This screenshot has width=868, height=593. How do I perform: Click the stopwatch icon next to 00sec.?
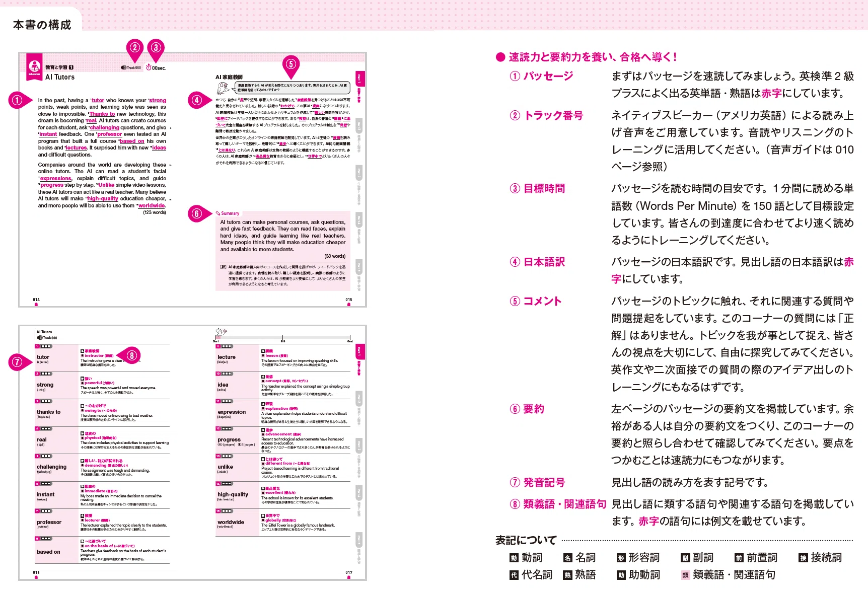(x=149, y=67)
